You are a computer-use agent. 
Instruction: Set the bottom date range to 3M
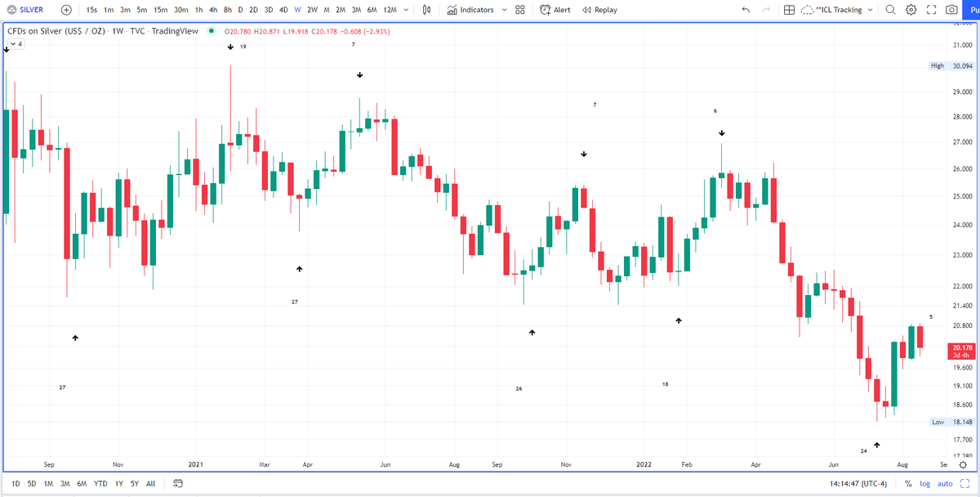pos(65,483)
